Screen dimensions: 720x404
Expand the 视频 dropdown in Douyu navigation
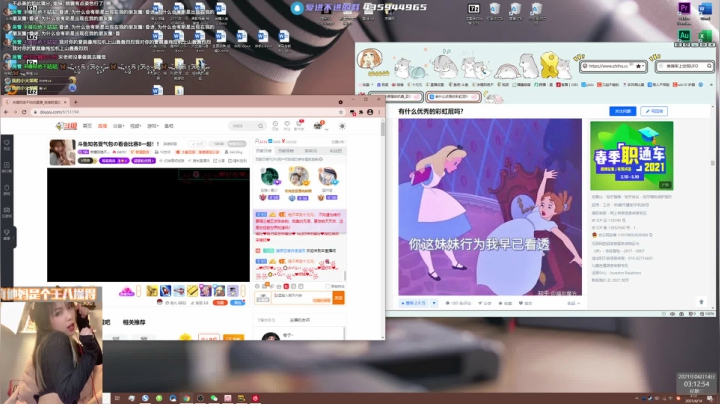[135, 126]
